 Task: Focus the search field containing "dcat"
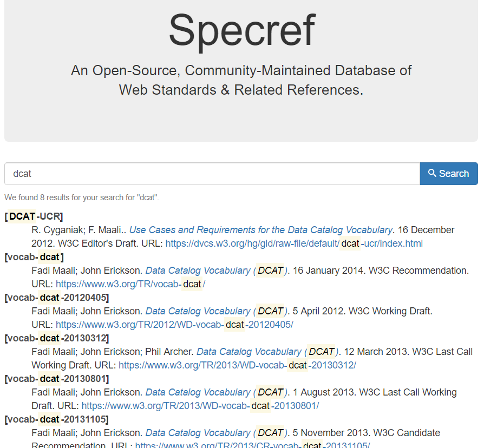[x=212, y=174]
